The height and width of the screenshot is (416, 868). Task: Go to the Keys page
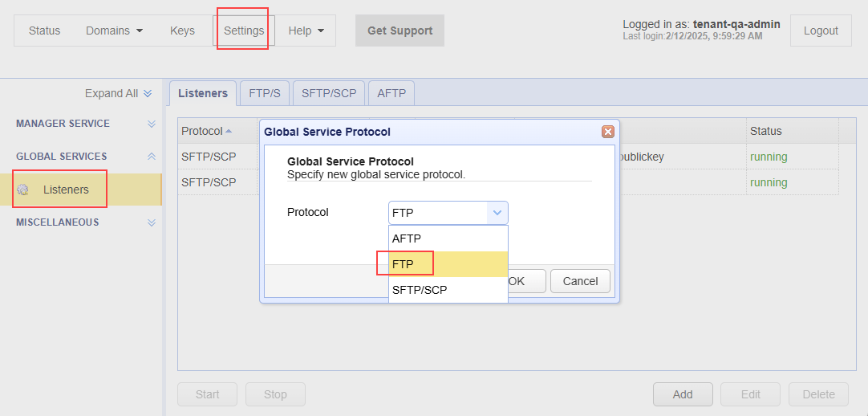[182, 31]
